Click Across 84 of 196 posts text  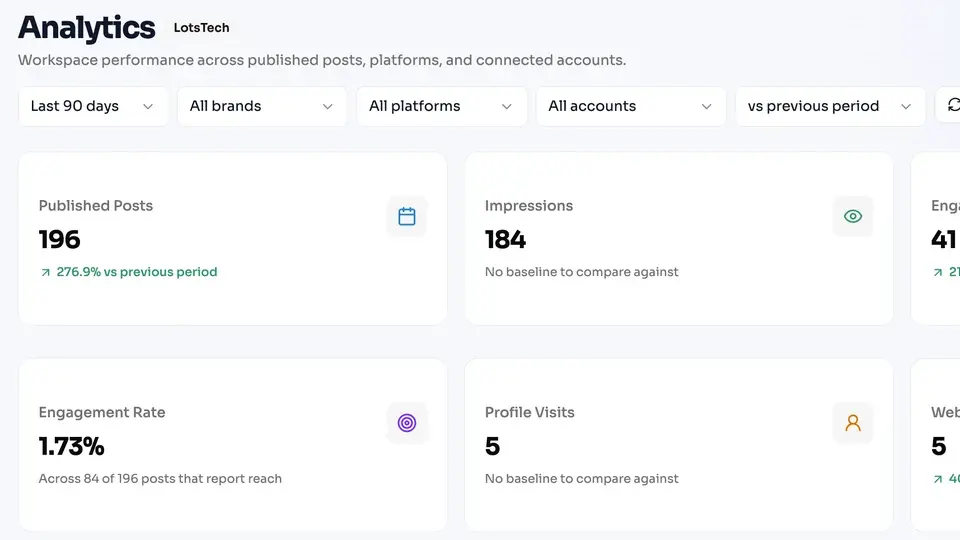click(160, 479)
